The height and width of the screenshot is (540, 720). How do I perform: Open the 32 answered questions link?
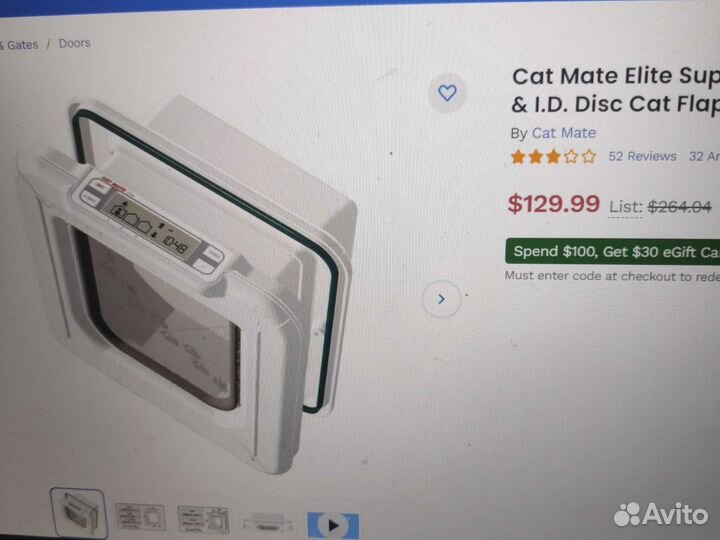(704, 157)
